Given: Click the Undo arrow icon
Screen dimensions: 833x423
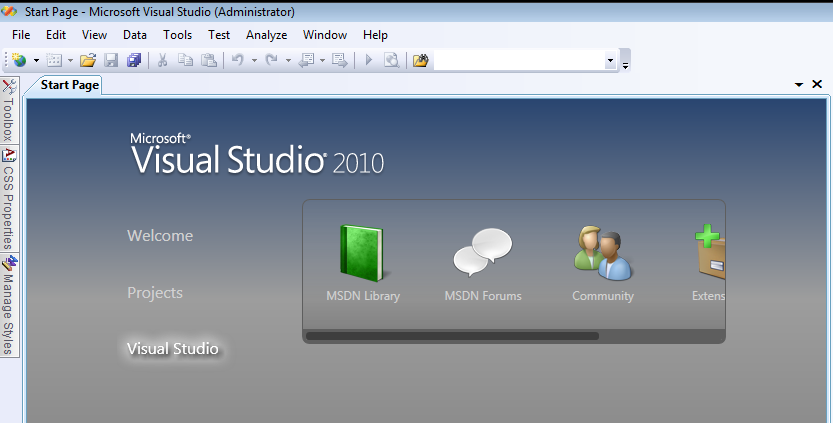Looking at the screenshot, I should tap(237, 60).
